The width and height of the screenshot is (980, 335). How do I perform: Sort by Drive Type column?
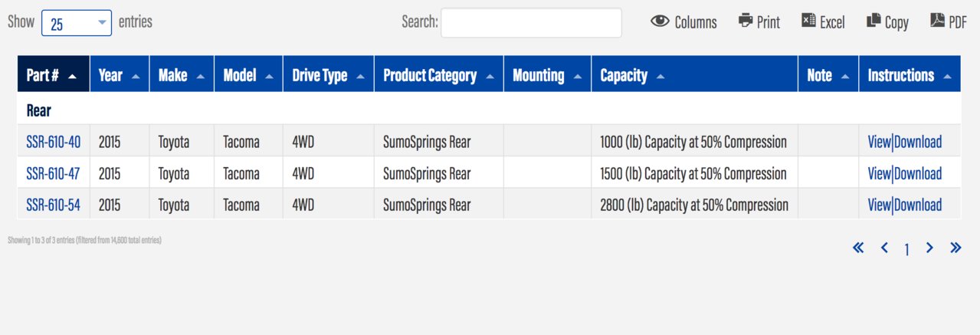[328, 74]
